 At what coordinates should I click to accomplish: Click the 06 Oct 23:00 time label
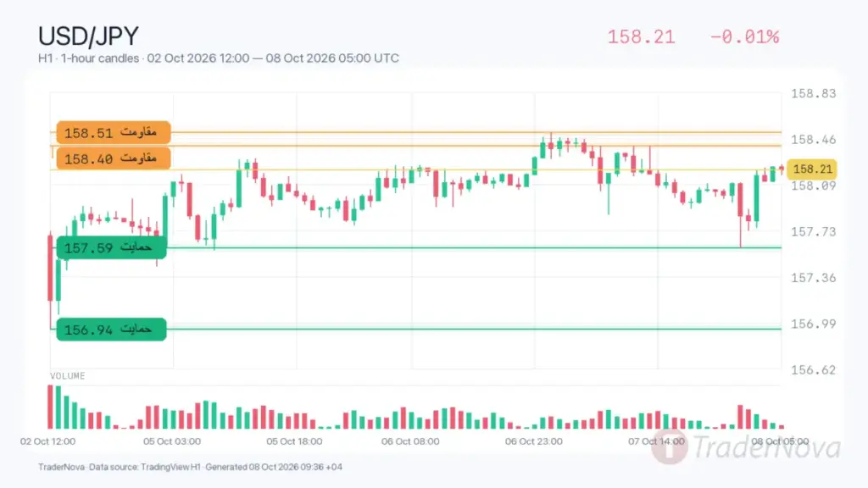pos(534,441)
